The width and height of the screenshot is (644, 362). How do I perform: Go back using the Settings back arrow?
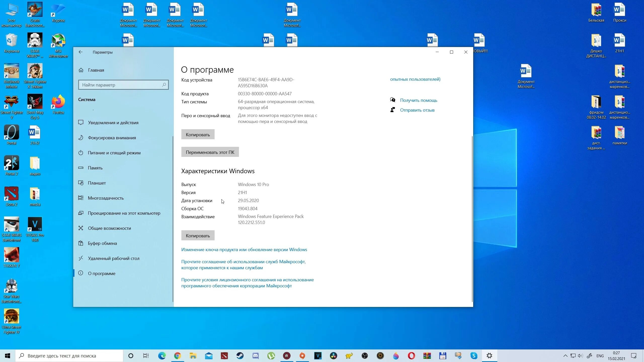80,52
